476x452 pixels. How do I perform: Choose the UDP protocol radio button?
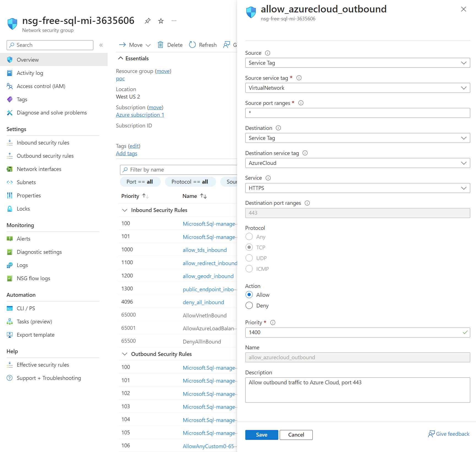(x=249, y=258)
